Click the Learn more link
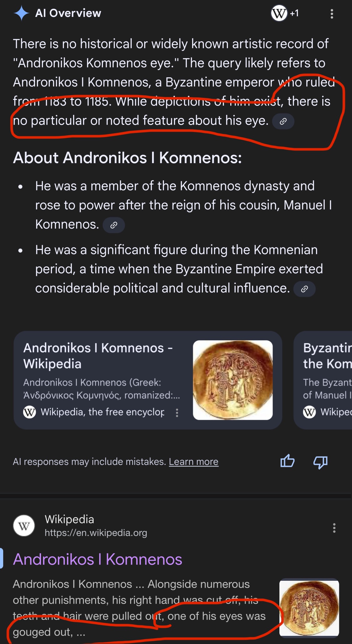 coord(193,461)
